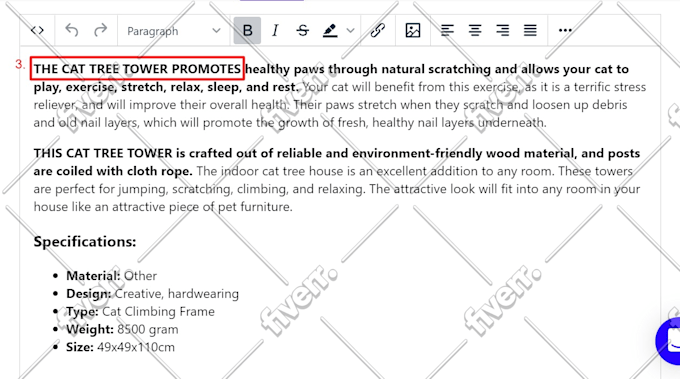Select the 'Material: Other' bullet

[x=111, y=276]
